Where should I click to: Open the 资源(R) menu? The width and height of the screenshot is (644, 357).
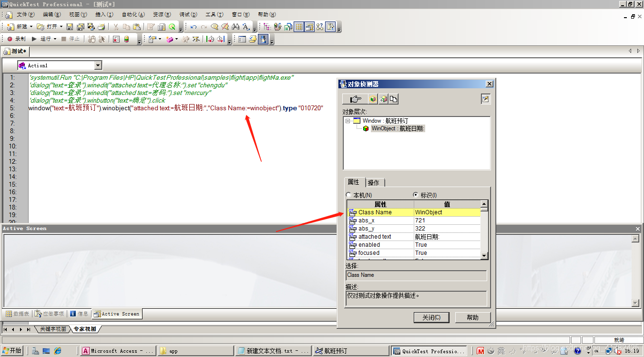[162, 15]
